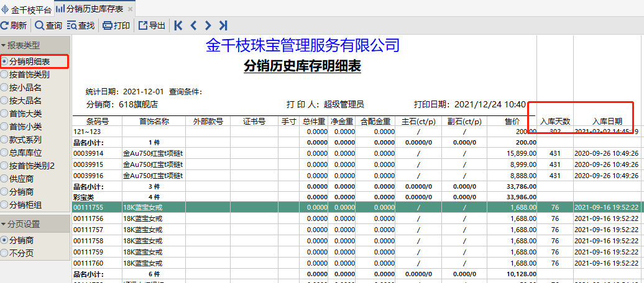Click the Query (查询) magnifier icon
Viewport: 644px width, 283px height.
[40, 25]
